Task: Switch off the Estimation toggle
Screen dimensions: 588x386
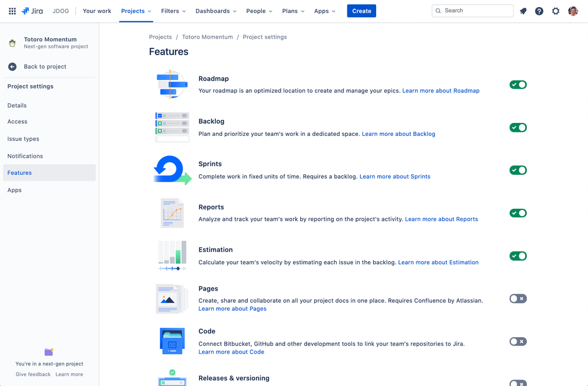Action: click(x=518, y=256)
